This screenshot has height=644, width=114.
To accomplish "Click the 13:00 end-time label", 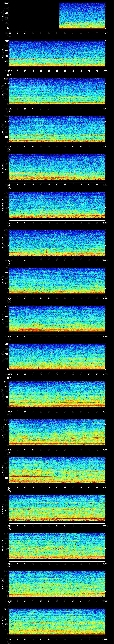I will pyautogui.click(x=105, y=336).
